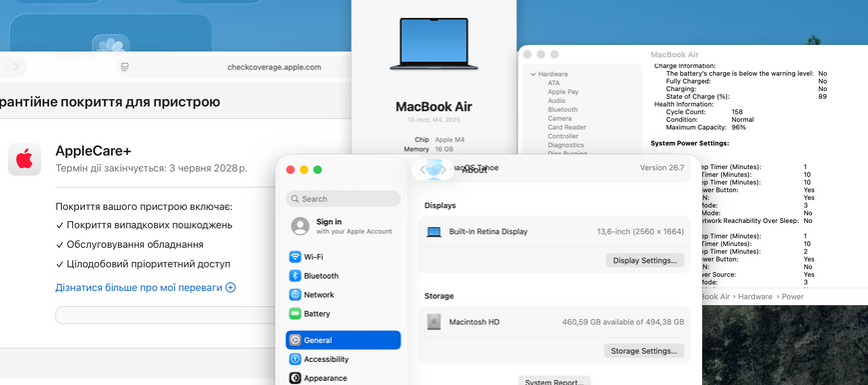Click 'Цілодобовий пріоритетний доступ' list item

143,264
